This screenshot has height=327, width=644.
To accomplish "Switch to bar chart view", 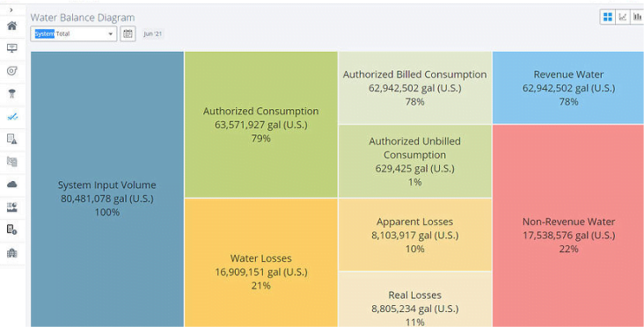I will [x=637, y=17].
